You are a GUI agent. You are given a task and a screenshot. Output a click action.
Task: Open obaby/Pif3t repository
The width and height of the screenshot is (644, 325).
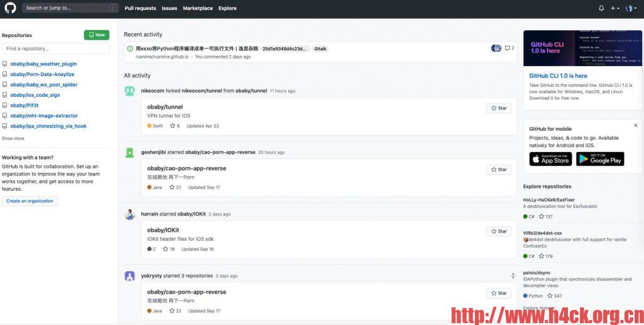[25, 105]
